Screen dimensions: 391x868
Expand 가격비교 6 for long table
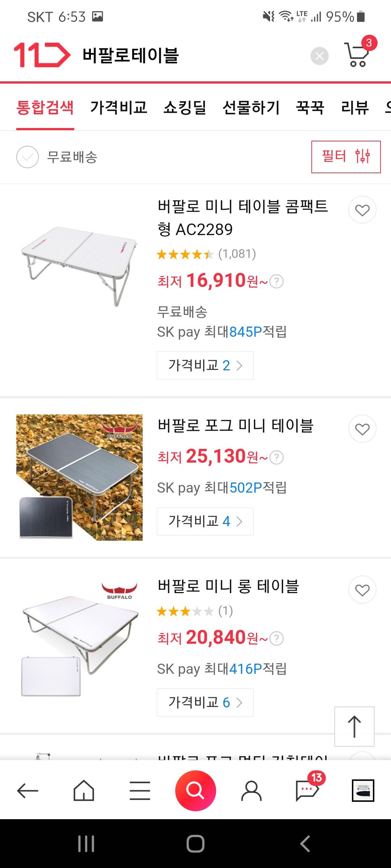[205, 702]
